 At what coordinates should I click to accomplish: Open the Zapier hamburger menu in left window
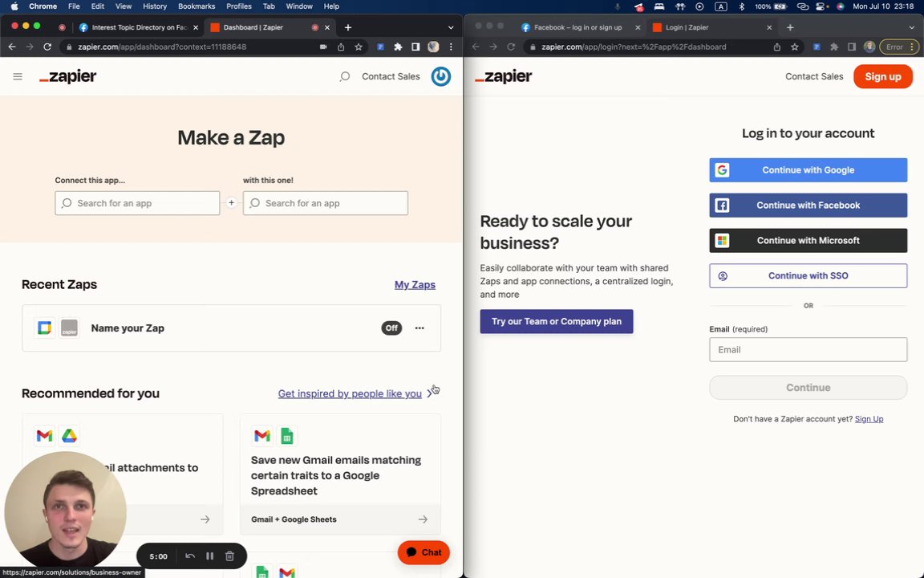tap(18, 77)
